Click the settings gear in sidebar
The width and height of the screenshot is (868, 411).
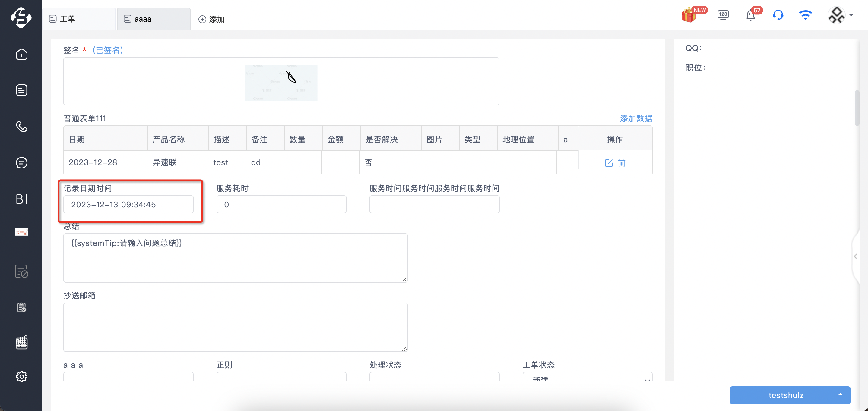pyautogui.click(x=22, y=376)
